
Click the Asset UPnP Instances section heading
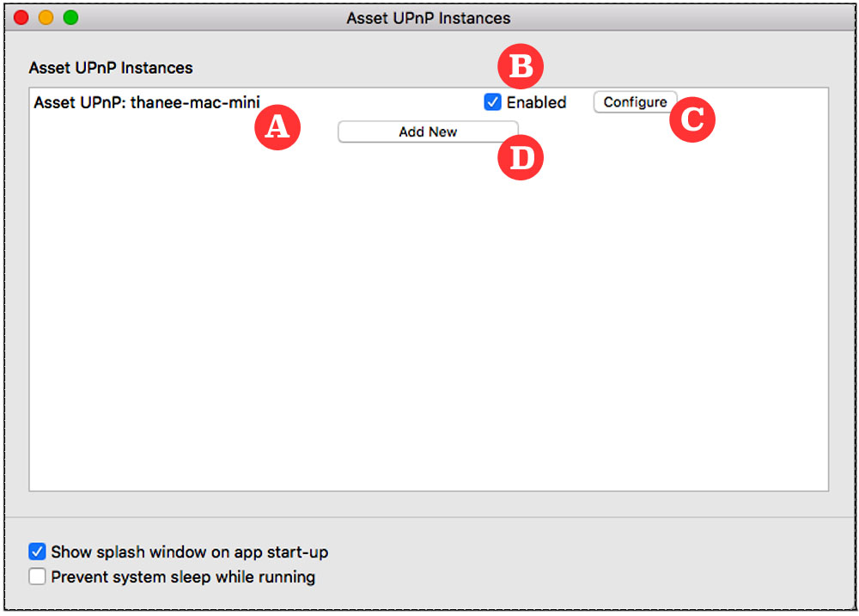[111, 67]
